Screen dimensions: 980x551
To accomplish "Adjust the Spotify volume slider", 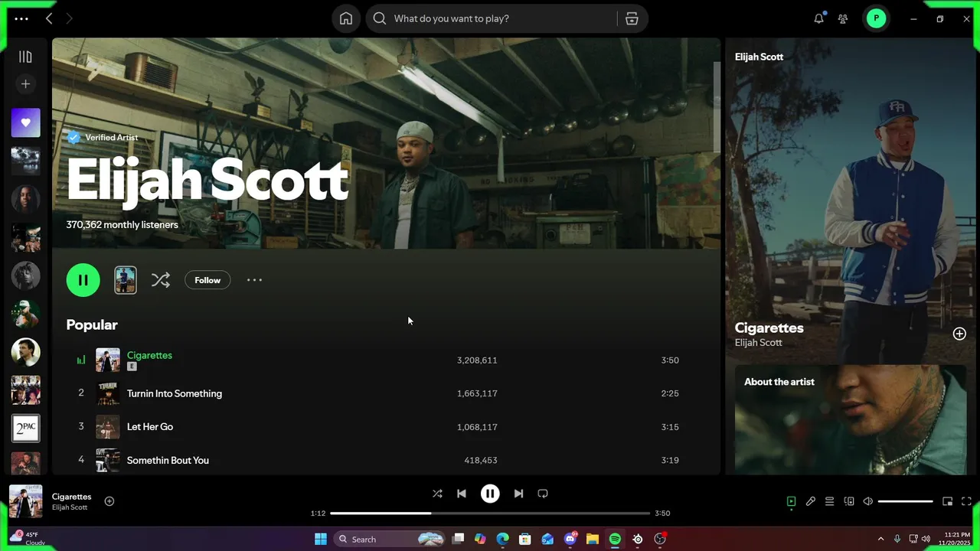I will pyautogui.click(x=905, y=501).
